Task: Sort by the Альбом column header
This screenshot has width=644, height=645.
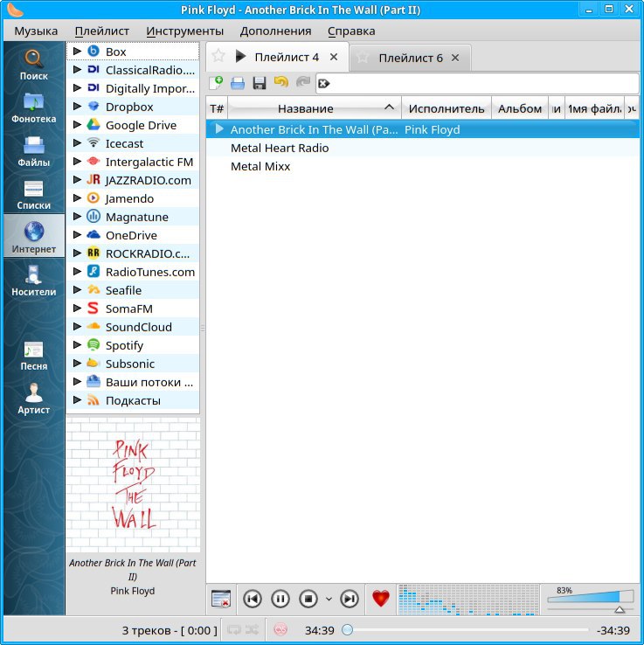Action: [520, 108]
